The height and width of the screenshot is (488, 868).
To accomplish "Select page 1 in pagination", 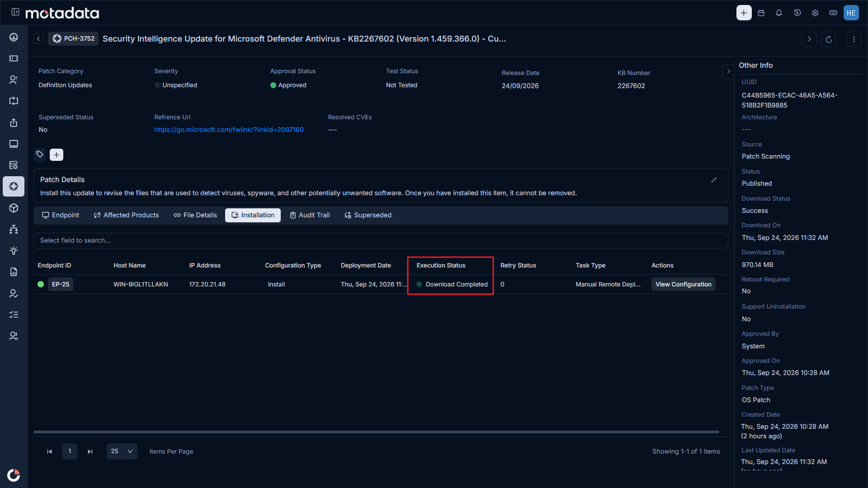I will point(70,451).
